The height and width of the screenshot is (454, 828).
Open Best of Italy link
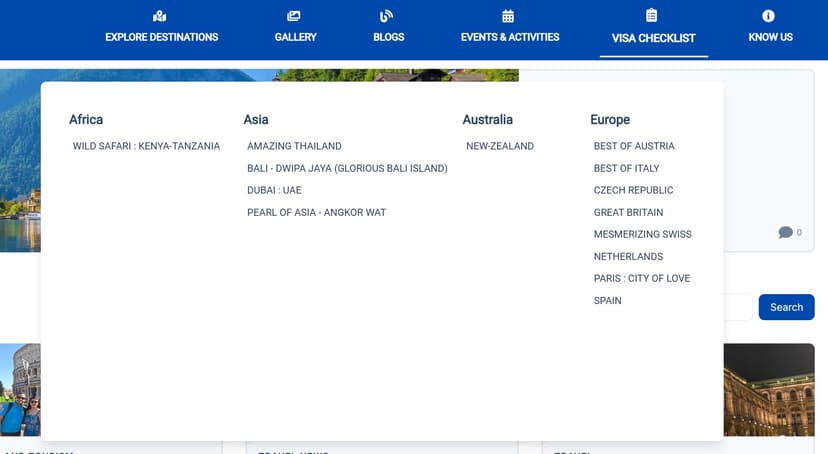pos(626,168)
